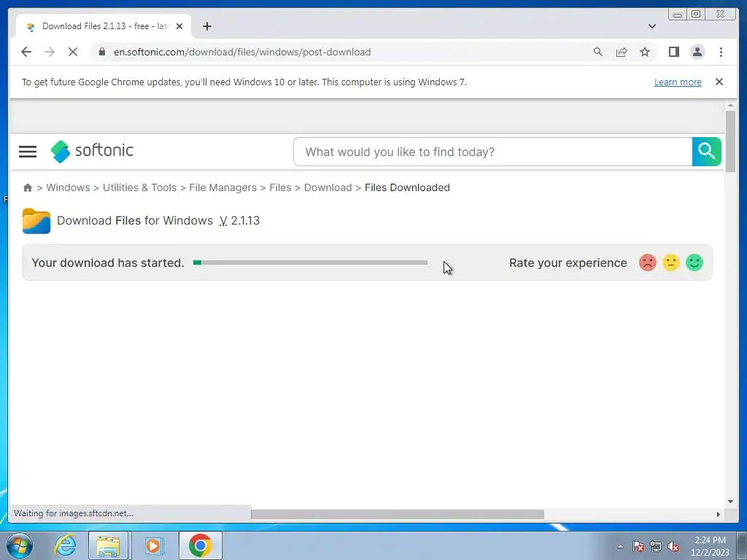Click the zoom magnifier in address bar
Image resolution: width=747 pixels, height=560 pixels.
[x=598, y=52]
